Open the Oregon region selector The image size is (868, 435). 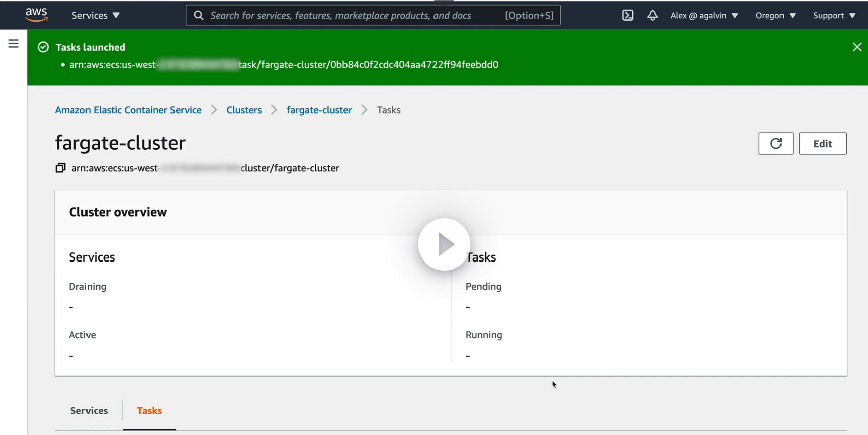[x=775, y=15]
